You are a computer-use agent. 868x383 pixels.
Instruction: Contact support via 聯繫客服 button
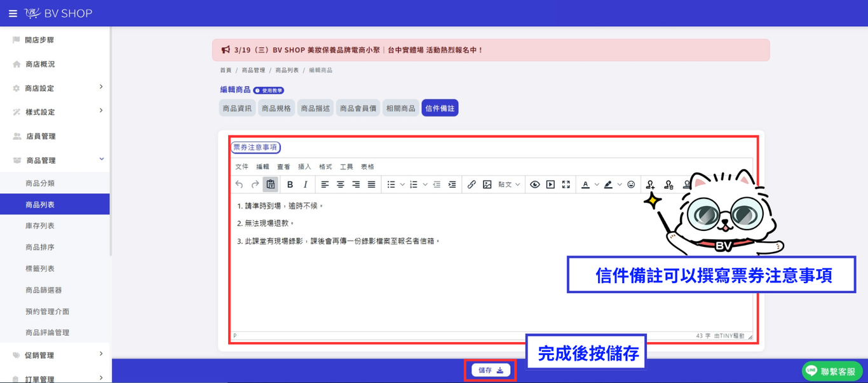(832, 371)
